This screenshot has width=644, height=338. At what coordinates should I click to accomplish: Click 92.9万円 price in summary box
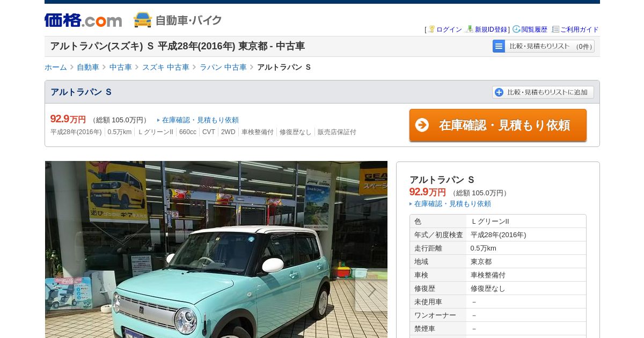tap(68, 119)
